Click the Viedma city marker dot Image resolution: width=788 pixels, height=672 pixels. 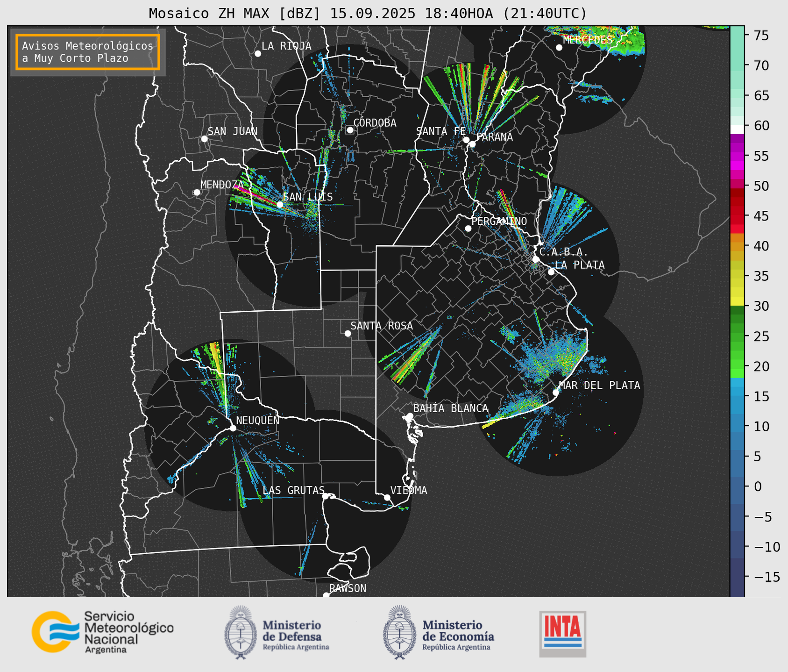(387, 497)
